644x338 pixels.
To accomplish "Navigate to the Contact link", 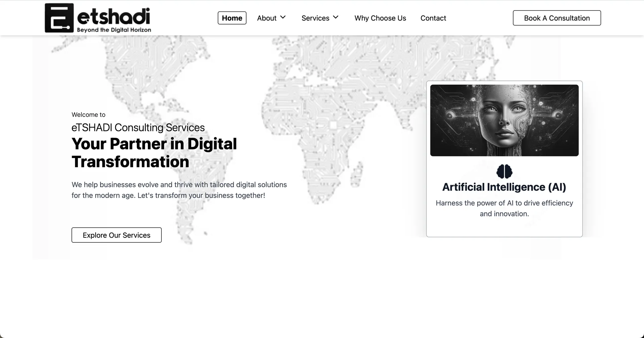I will pyautogui.click(x=433, y=18).
